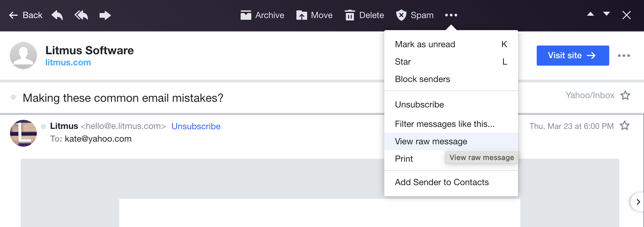Forward the email
The height and width of the screenshot is (227, 644).
pos(105,15)
